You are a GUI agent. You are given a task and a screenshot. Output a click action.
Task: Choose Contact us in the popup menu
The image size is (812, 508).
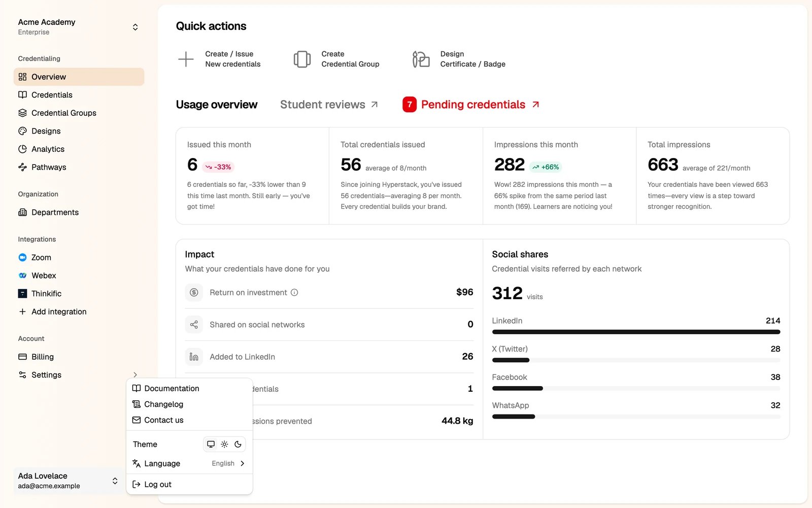click(x=189, y=420)
